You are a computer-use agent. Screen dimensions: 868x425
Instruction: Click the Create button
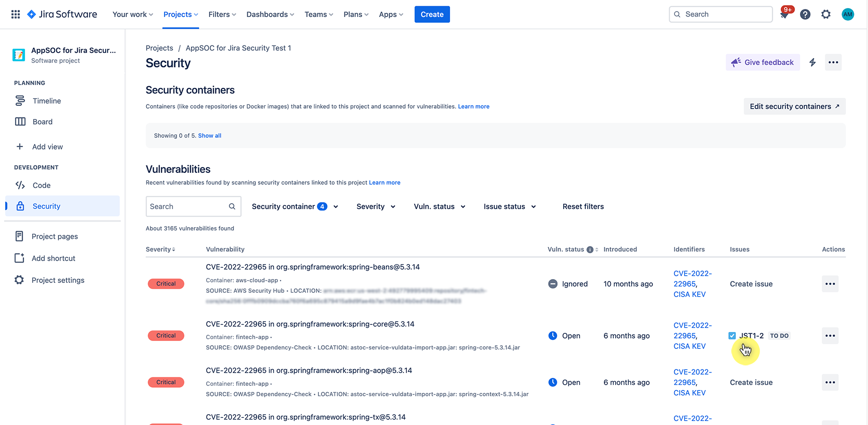[x=432, y=14]
